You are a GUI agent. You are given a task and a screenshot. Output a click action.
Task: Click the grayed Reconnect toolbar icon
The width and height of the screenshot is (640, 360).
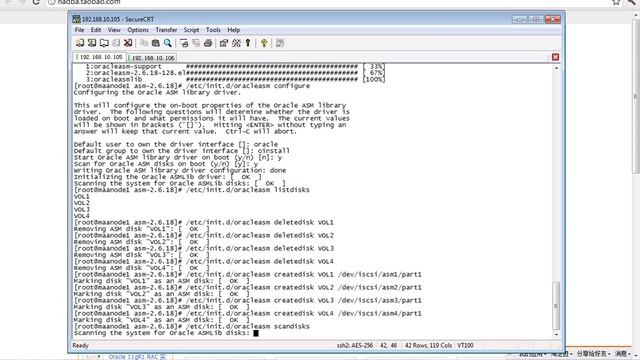116,43
